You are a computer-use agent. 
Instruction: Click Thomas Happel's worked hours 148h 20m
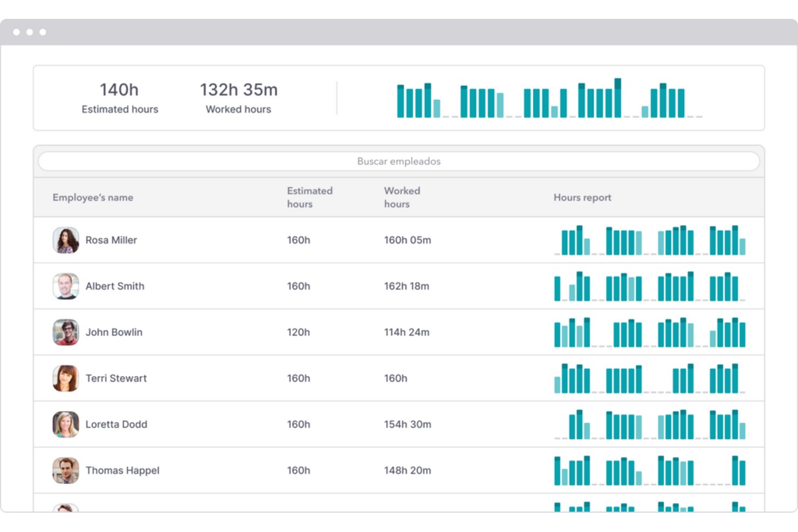(408, 471)
